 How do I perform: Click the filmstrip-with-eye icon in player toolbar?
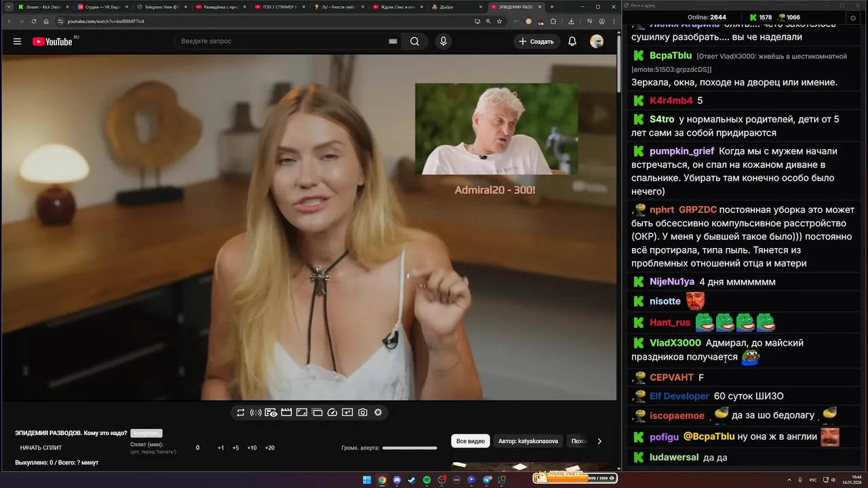pos(271,412)
